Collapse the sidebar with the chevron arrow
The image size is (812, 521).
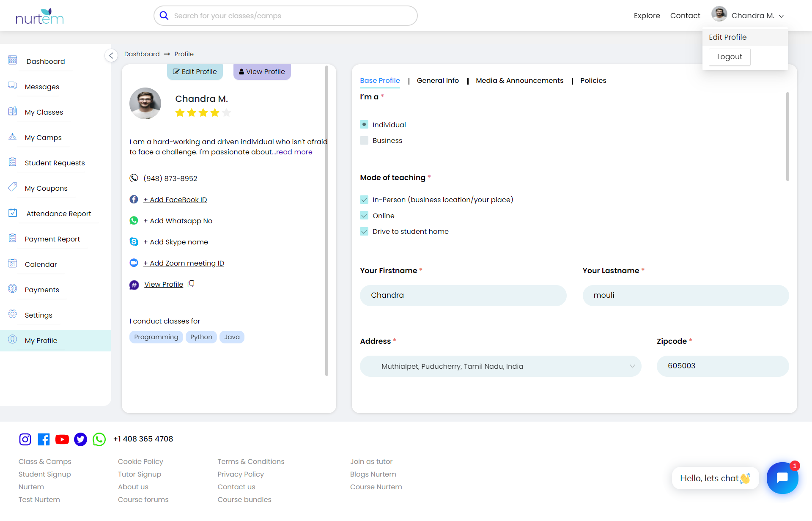(111, 55)
